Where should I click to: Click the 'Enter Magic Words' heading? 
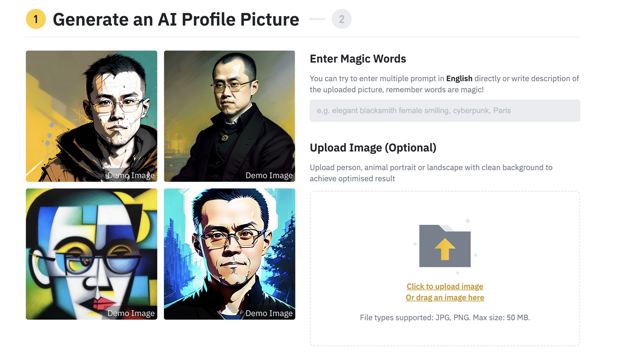[x=358, y=59]
